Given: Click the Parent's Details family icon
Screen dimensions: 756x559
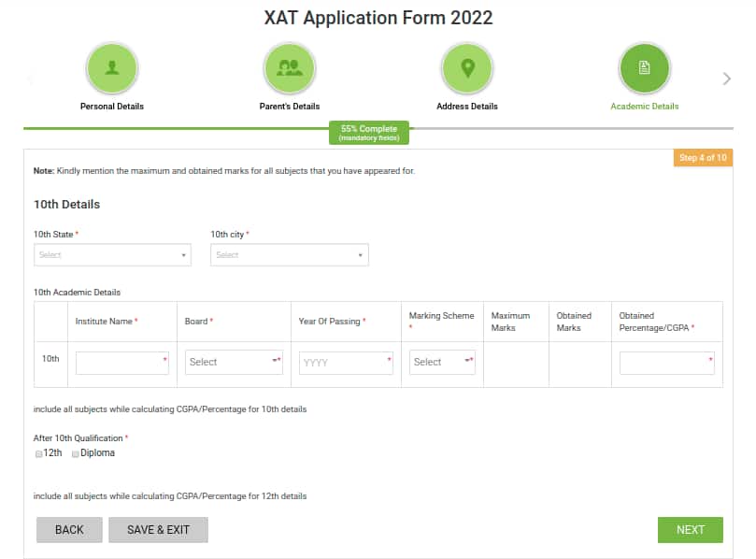Looking at the screenshot, I should [x=290, y=68].
